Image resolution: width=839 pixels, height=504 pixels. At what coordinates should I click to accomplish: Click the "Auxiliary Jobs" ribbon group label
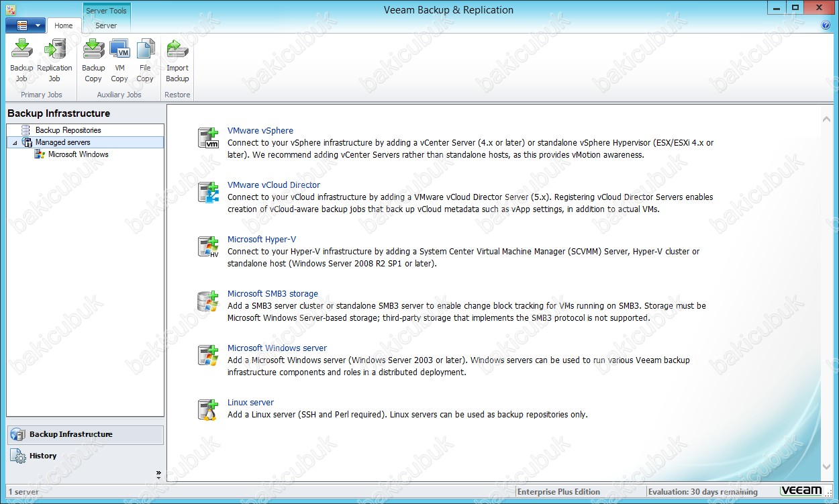tap(119, 95)
